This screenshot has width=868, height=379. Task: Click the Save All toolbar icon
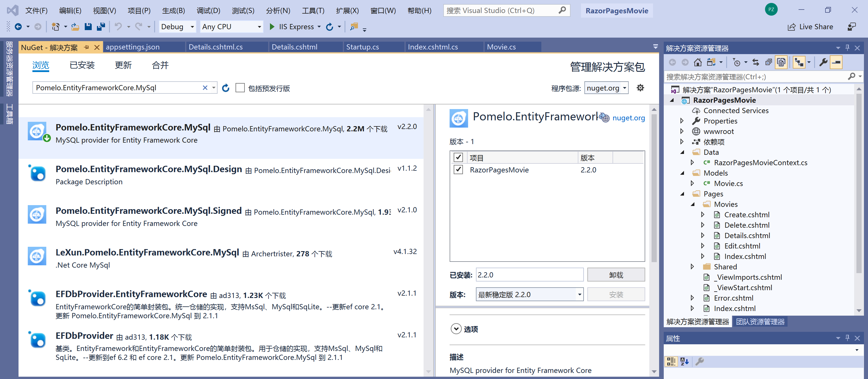coord(101,27)
